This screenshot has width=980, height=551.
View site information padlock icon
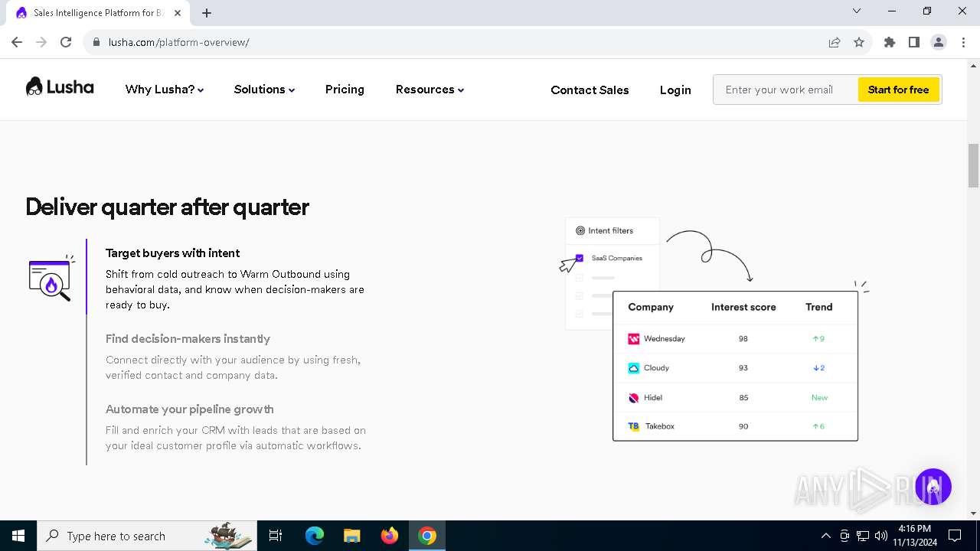tap(96, 42)
